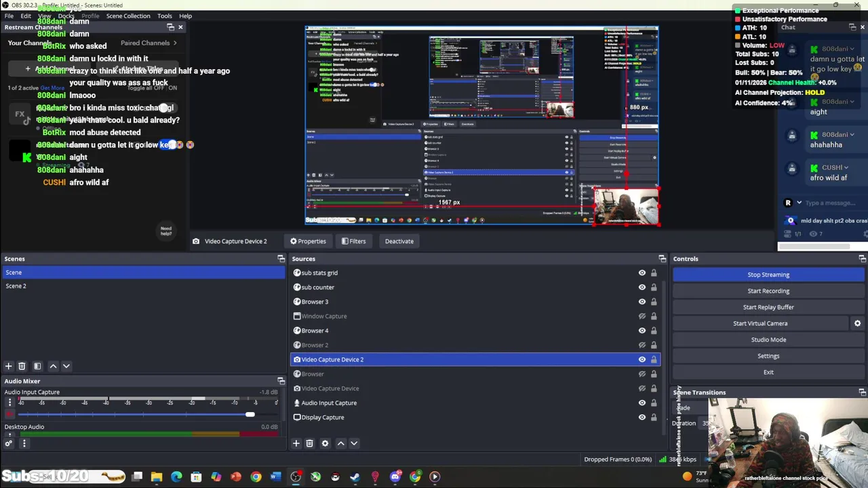Move source down with arrow icon

[354, 443]
